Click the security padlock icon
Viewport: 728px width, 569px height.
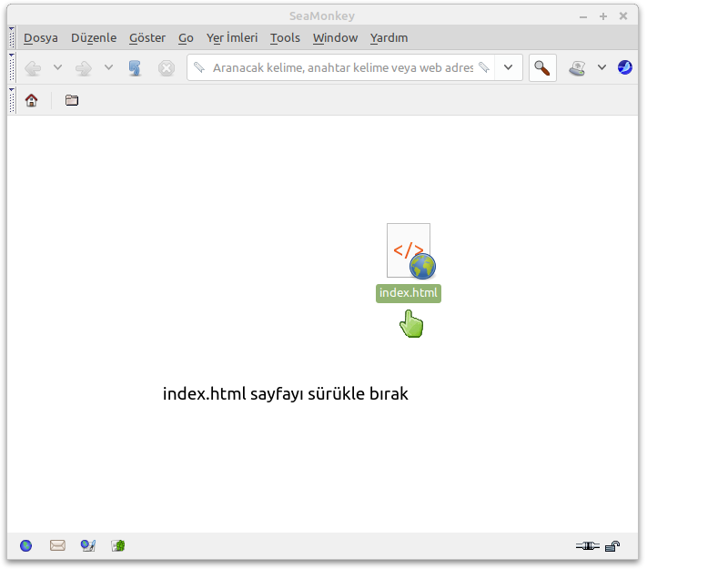[613, 546]
